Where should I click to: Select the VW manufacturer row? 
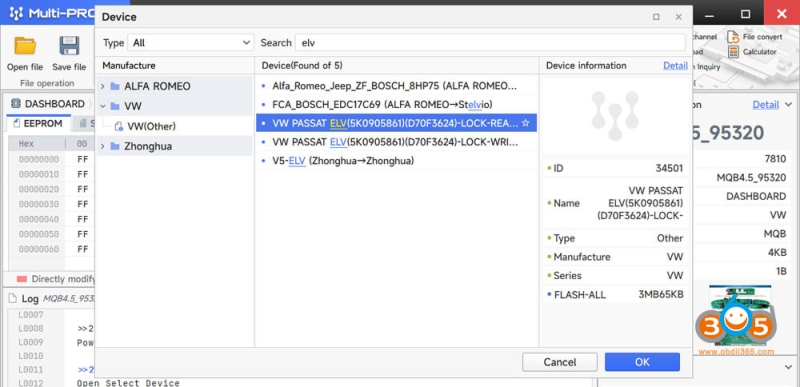tap(174, 106)
